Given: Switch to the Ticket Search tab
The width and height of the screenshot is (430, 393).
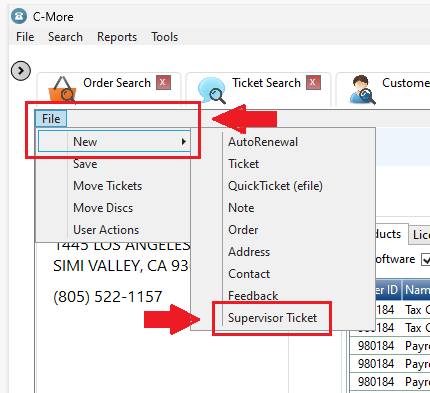Looking at the screenshot, I should tap(259, 89).
